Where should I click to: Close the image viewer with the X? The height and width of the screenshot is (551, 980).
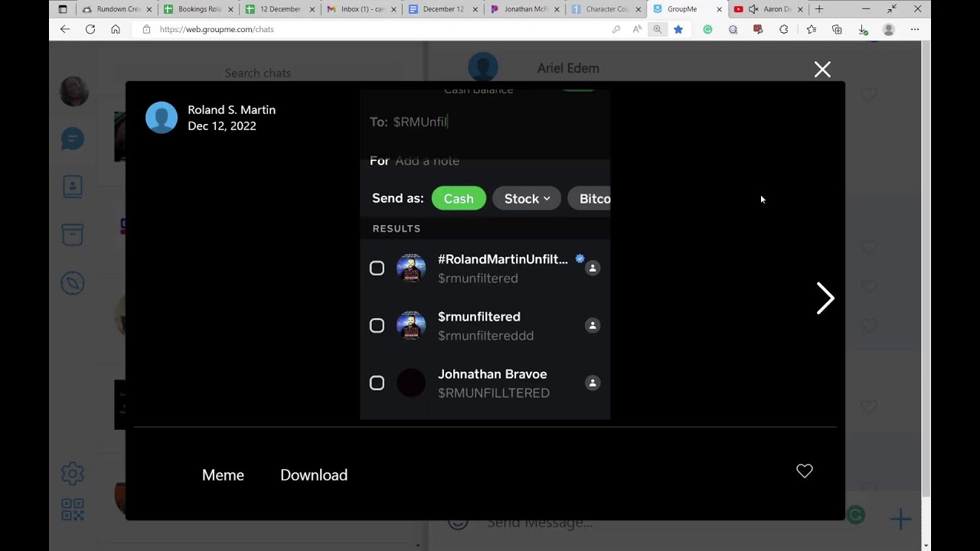pyautogui.click(x=822, y=70)
